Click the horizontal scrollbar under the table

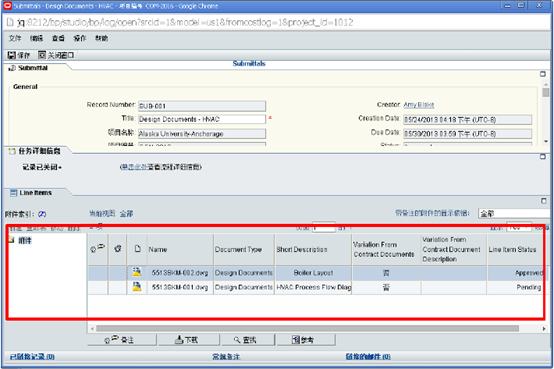tap(307, 328)
